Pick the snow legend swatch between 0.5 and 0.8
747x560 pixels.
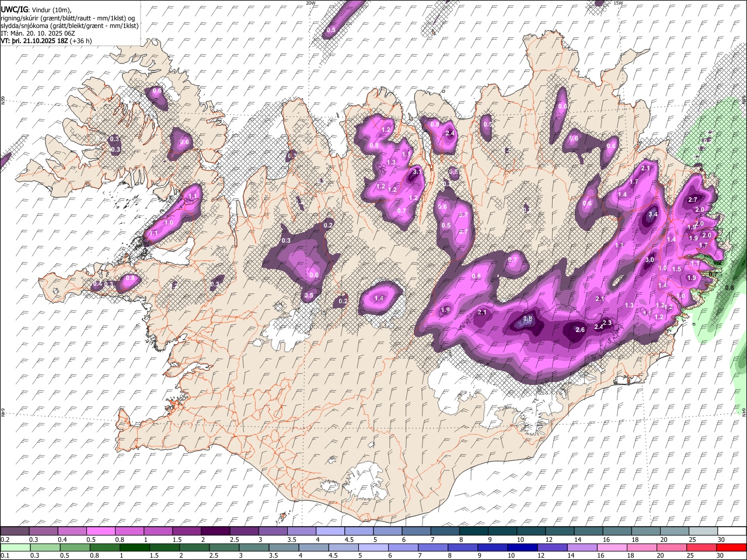[x=100, y=531]
